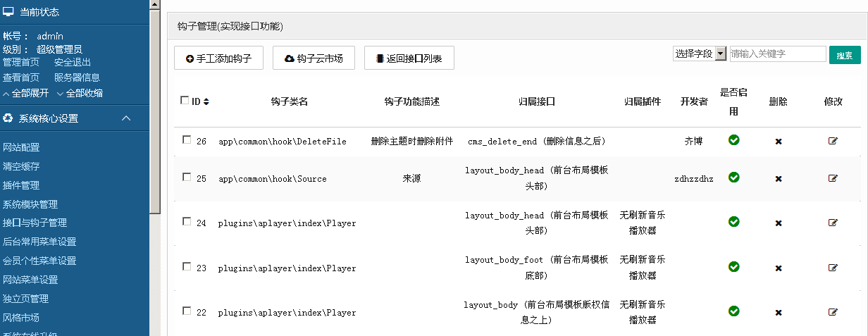The image size is (868, 336).
Task: Click the 手工添加钩子 button
Action: [218, 58]
